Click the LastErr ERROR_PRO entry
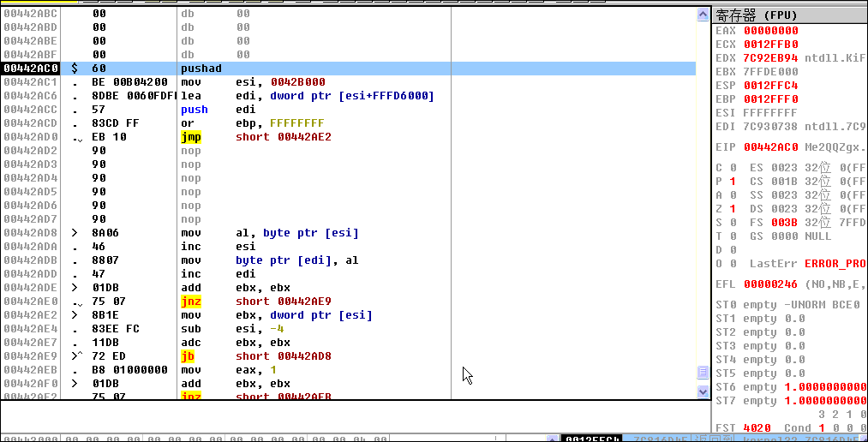 (809, 263)
